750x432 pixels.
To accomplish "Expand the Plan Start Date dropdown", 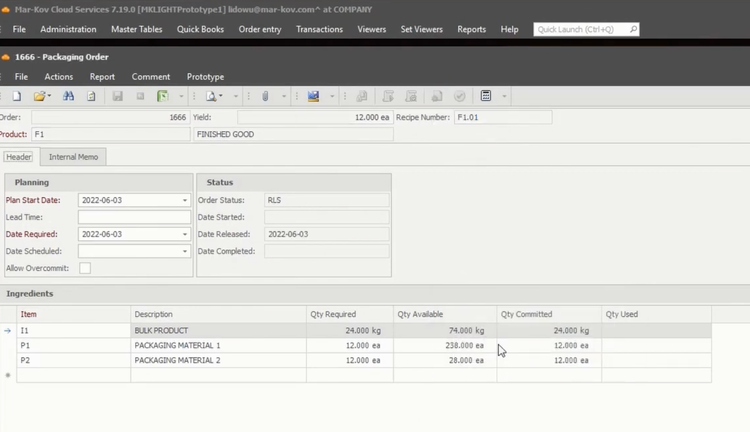I will tap(185, 201).
